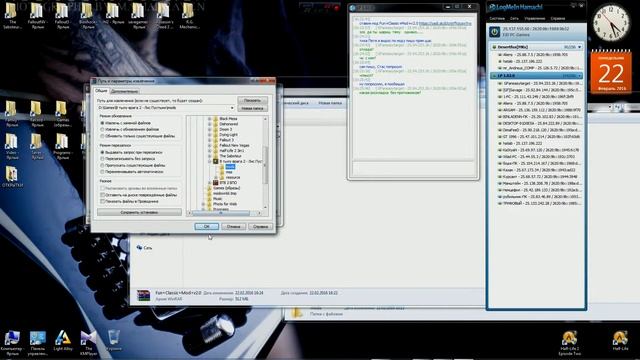640x360 pixels.
Task: Launch Light Alloy from desktop
Action: 63,341
